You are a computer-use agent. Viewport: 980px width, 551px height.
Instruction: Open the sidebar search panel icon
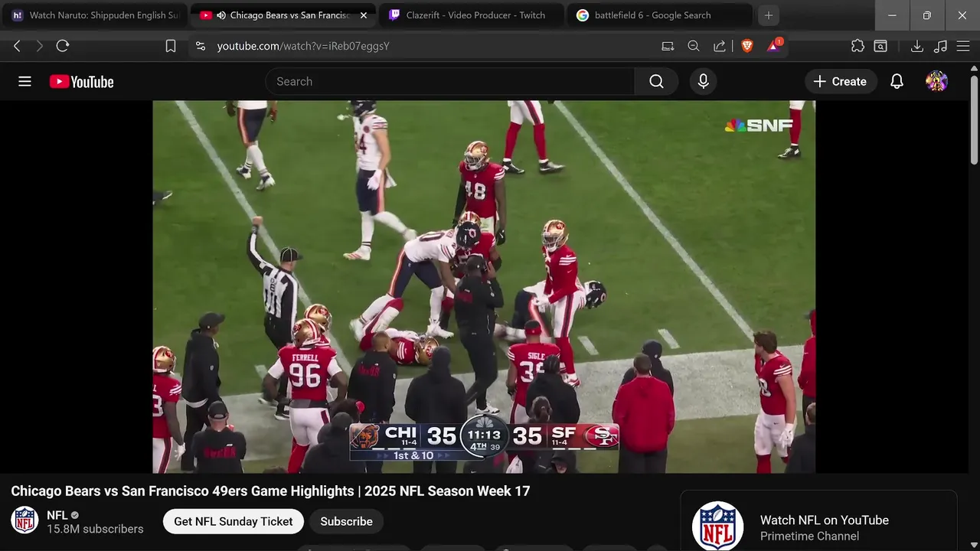click(x=880, y=46)
